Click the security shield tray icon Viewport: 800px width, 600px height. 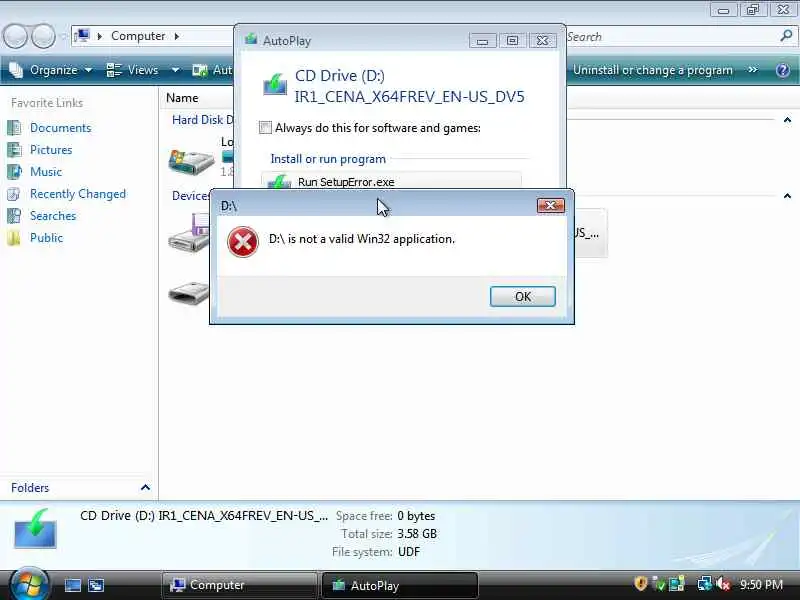pyautogui.click(x=641, y=584)
